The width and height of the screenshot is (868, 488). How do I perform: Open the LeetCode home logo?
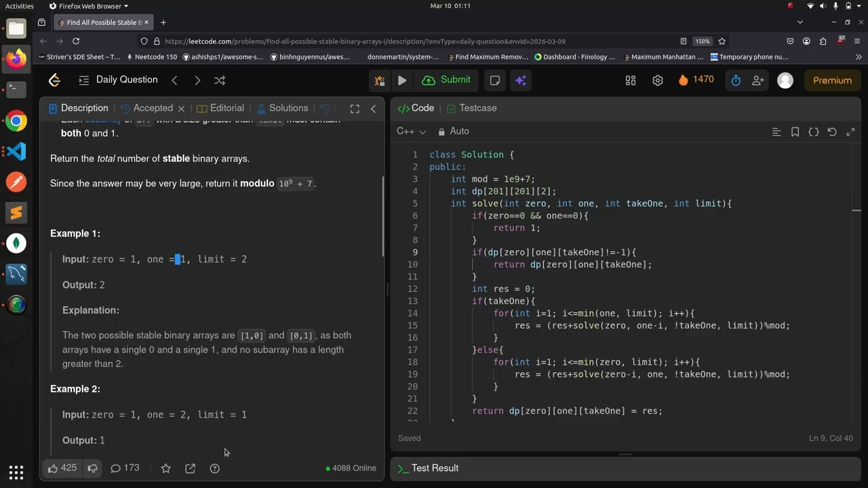(55, 80)
